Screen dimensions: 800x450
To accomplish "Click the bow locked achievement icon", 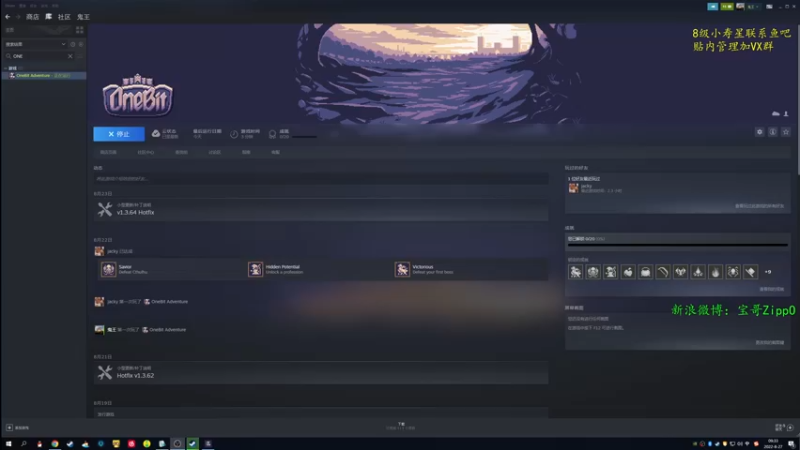I will (x=663, y=272).
